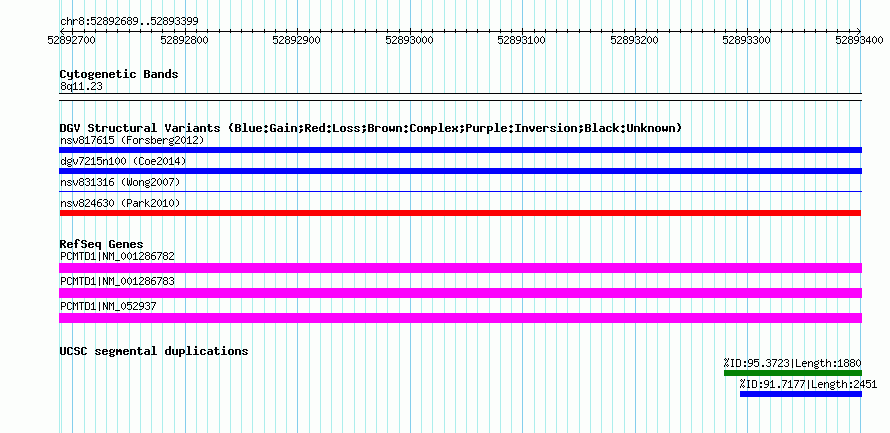The image size is (890, 433).
Task: Click ruler position 52893200
Action: pos(635,40)
